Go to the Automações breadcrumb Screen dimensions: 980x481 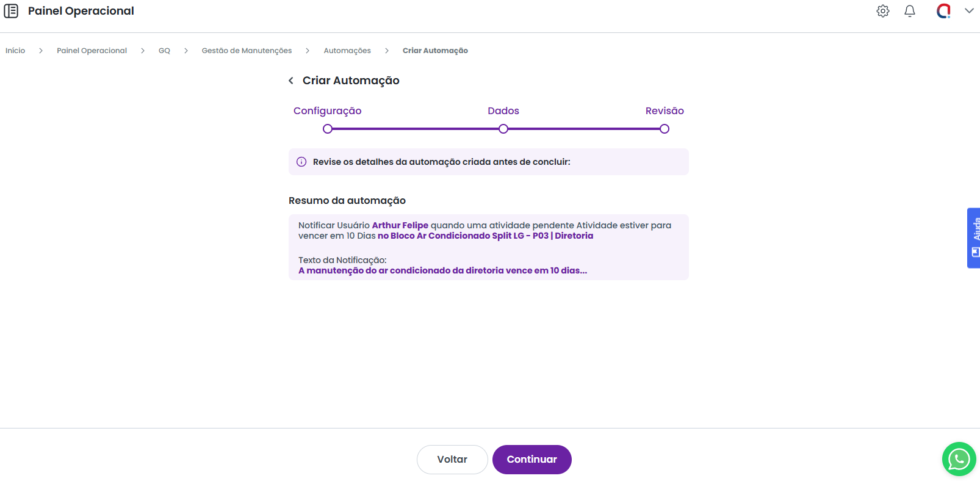[347, 51]
